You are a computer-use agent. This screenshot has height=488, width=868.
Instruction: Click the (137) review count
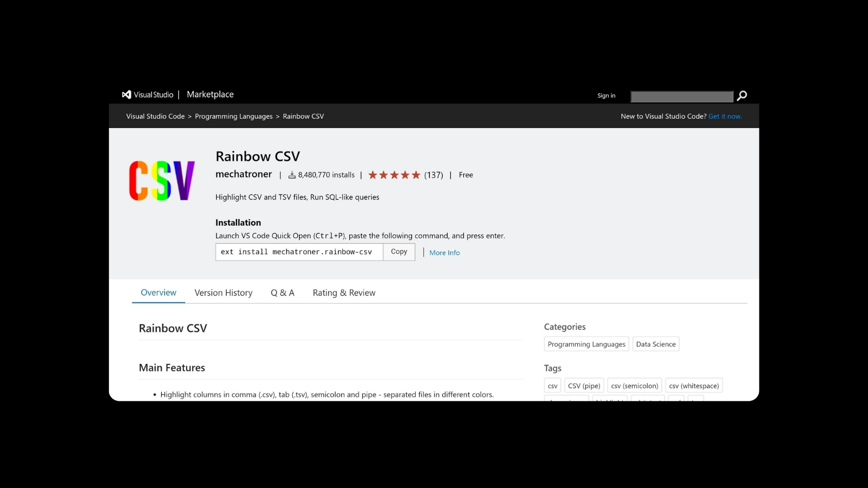click(433, 175)
